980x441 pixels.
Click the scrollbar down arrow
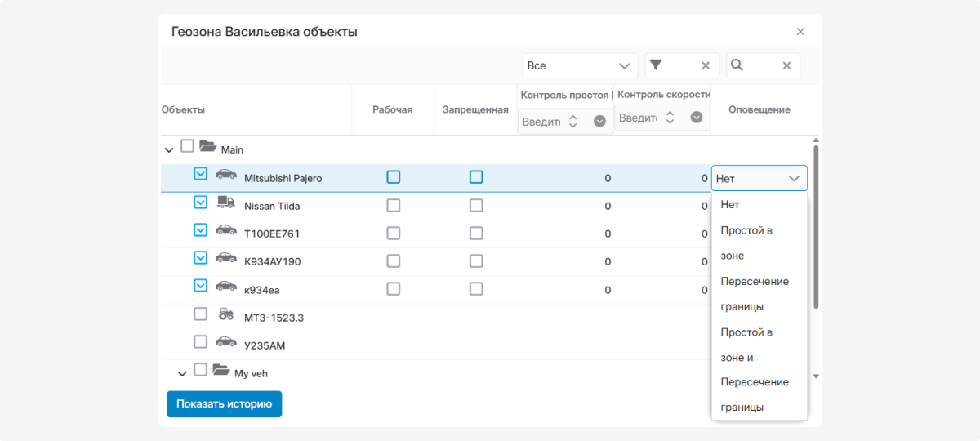tap(816, 376)
